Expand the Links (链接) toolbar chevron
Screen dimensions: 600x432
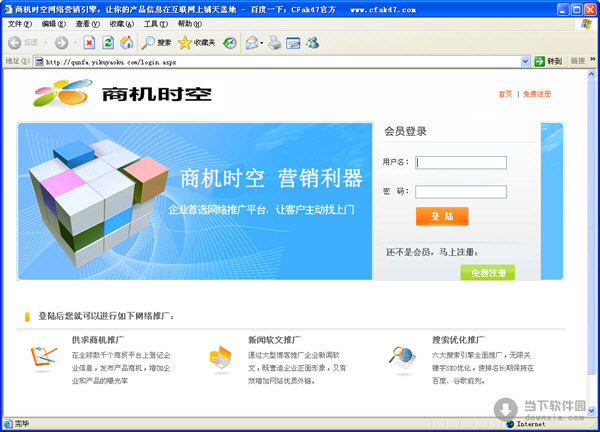click(593, 59)
